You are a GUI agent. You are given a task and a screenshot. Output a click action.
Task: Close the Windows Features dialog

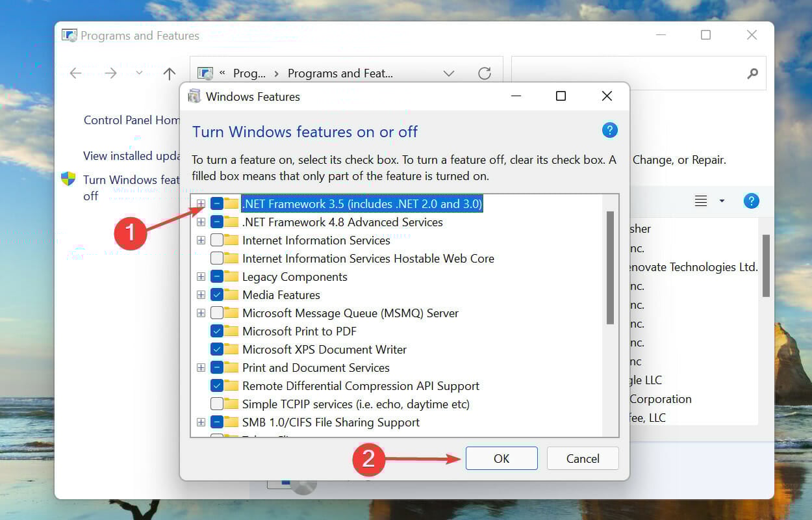(x=607, y=96)
